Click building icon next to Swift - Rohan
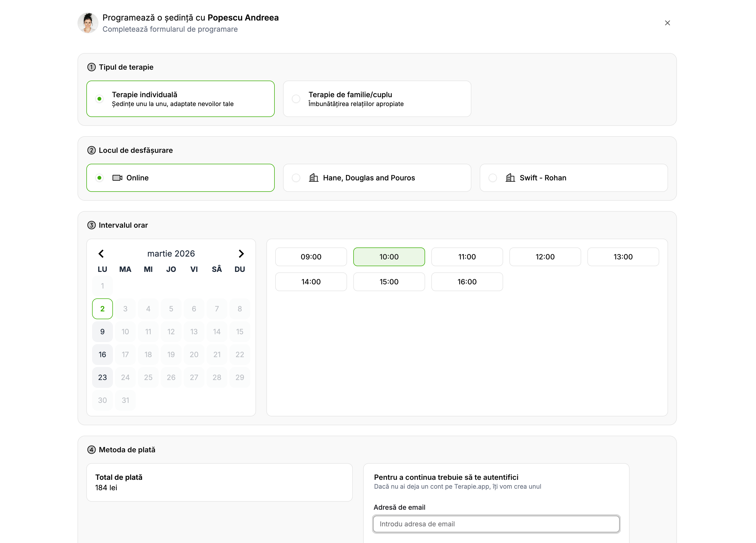The height and width of the screenshot is (543, 756). 510,178
